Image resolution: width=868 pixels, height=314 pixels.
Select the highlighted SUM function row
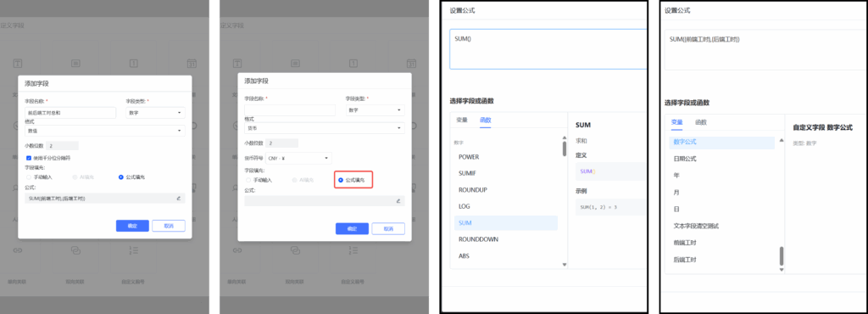506,222
